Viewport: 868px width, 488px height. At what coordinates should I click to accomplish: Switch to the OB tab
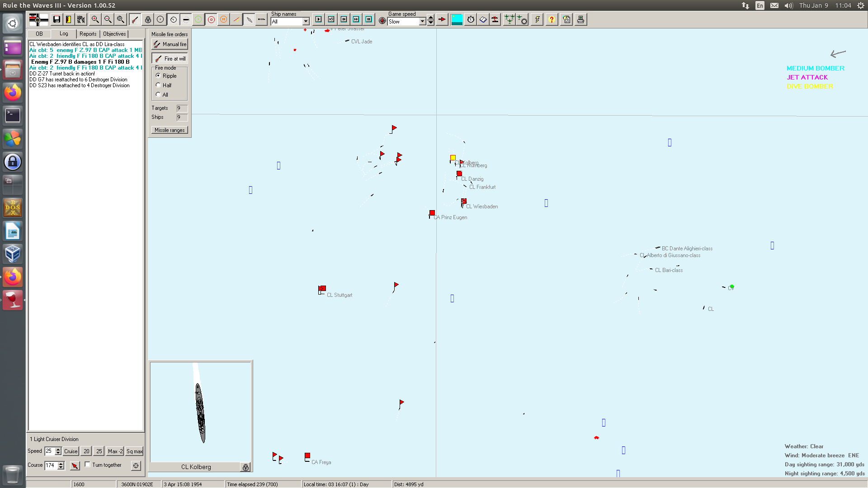pyautogui.click(x=39, y=34)
